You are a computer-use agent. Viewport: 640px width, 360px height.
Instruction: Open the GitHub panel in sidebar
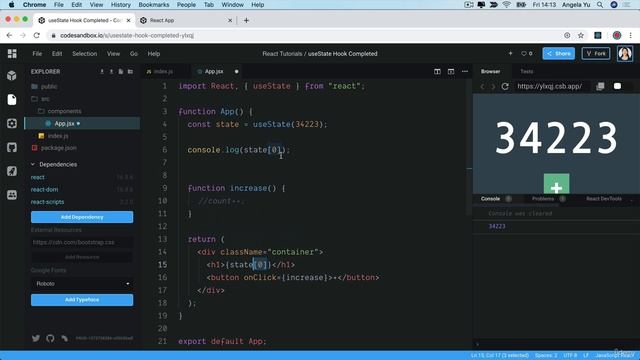(x=12, y=147)
